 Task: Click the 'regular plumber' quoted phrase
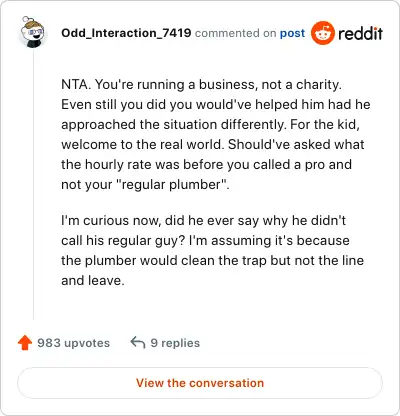click(171, 184)
